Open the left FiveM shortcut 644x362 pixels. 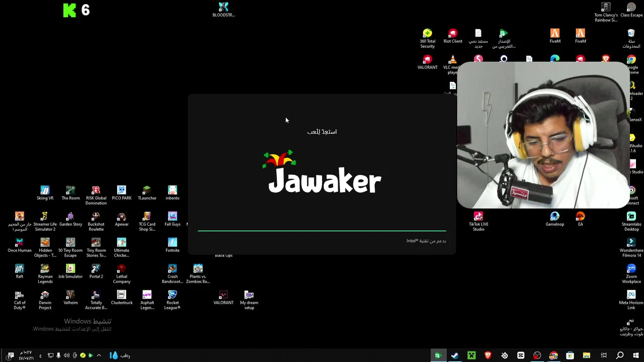click(555, 36)
